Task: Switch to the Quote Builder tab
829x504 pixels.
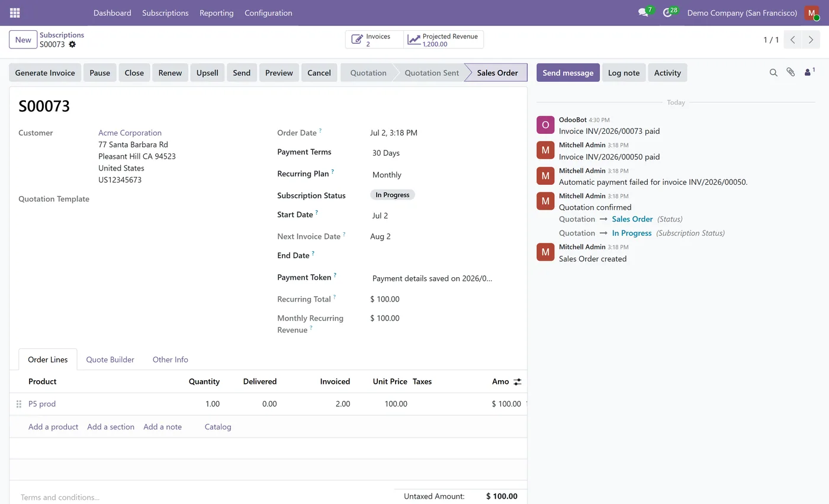Action: (x=110, y=359)
